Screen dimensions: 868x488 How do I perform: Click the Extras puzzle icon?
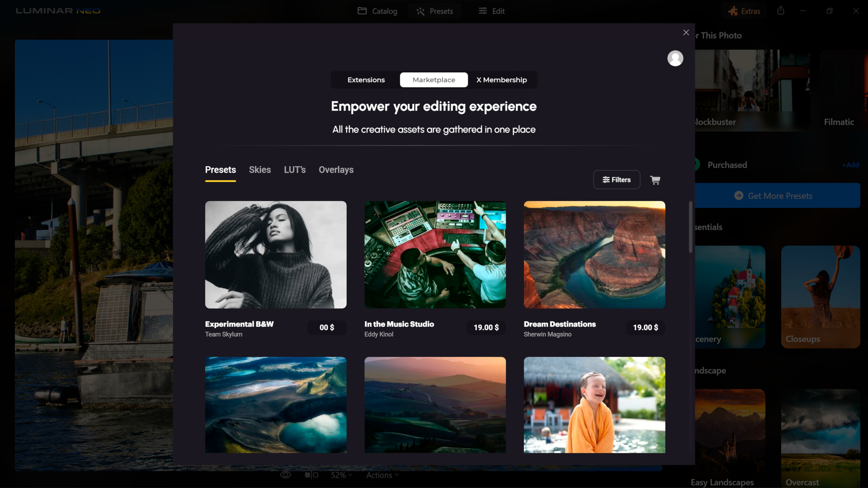point(733,11)
